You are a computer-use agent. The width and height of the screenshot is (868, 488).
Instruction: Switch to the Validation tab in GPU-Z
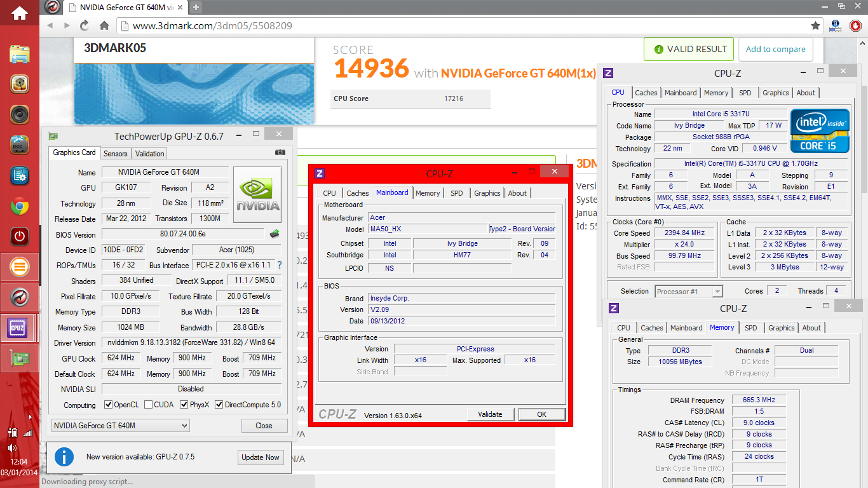tap(150, 153)
